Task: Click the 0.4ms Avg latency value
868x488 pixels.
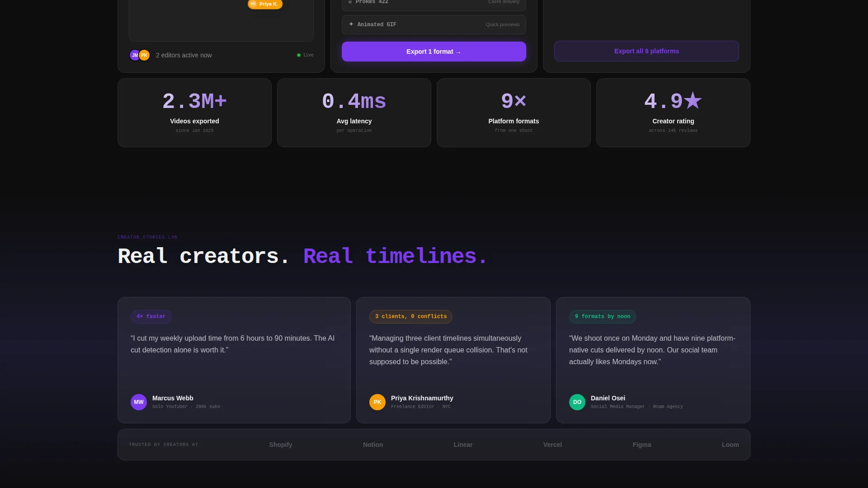Action: pos(354,101)
